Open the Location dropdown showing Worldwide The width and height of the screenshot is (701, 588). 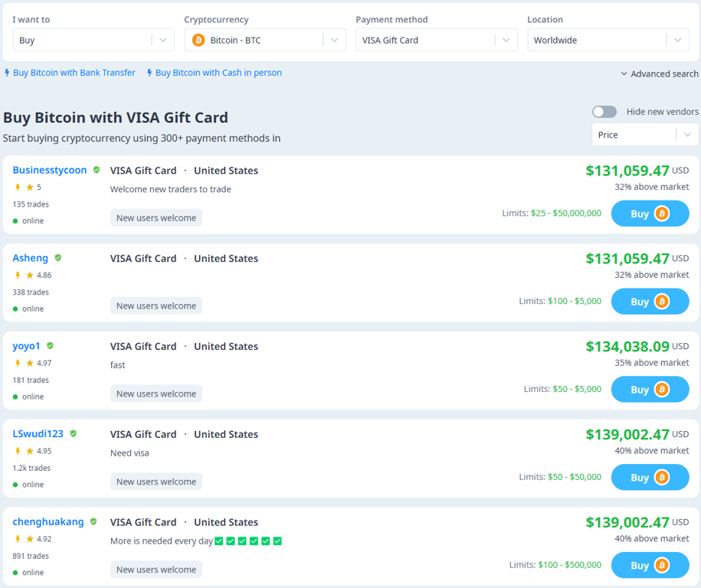pos(608,38)
